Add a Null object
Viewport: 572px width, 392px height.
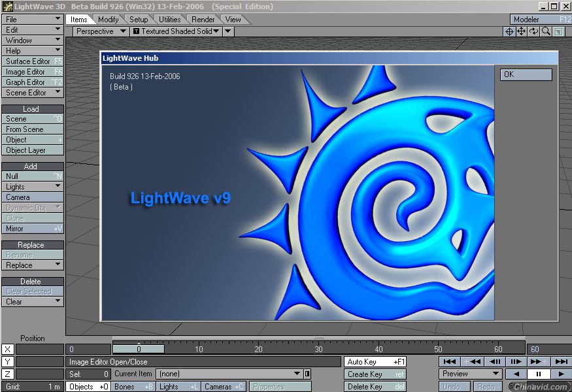[33, 176]
